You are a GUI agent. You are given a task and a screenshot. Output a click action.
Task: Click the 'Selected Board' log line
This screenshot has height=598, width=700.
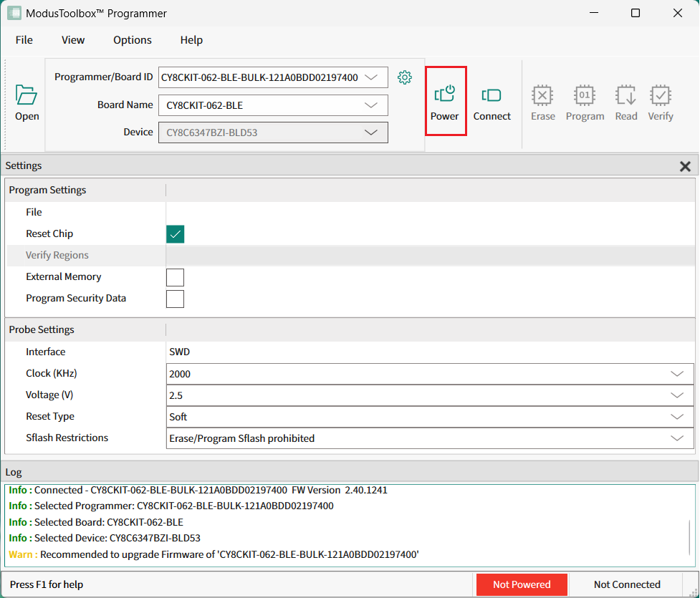[96, 522]
